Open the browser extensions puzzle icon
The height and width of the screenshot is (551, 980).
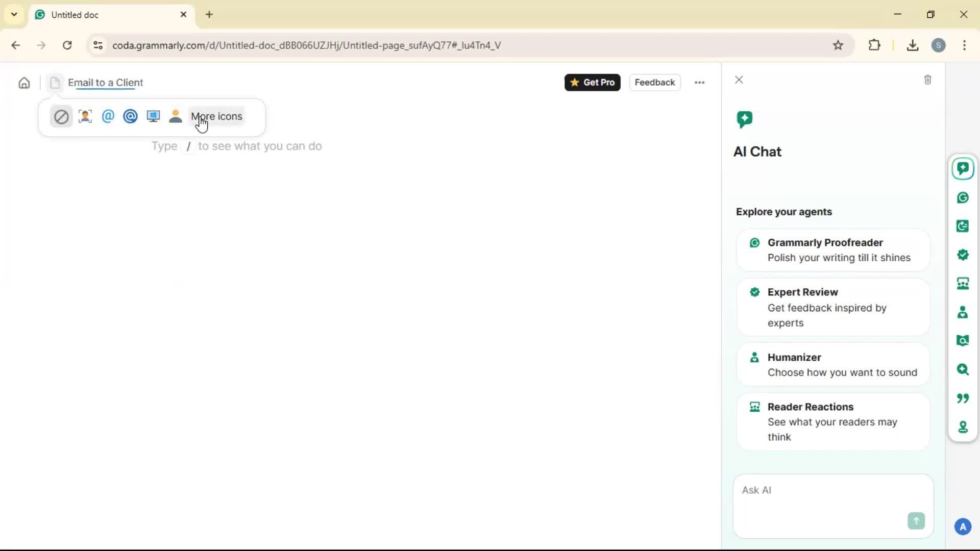tap(874, 45)
